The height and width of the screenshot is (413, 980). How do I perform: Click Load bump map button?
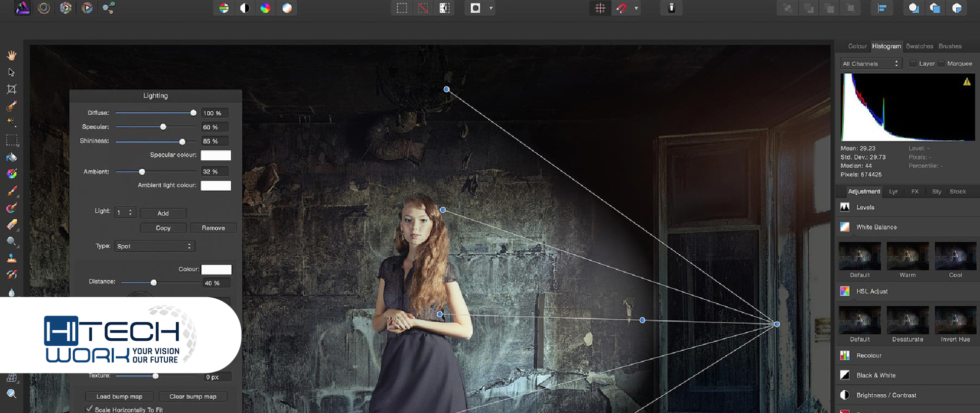click(119, 397)
